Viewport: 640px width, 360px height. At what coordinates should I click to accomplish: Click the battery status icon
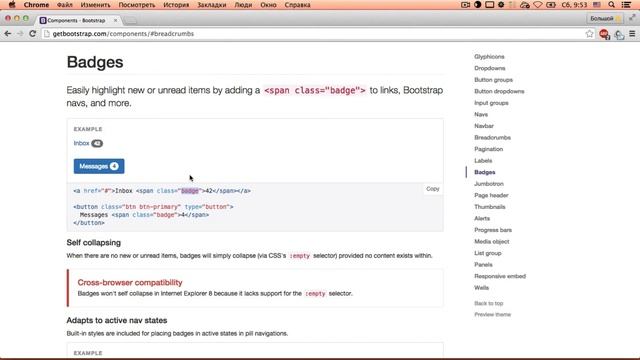(x=551, y=5)
